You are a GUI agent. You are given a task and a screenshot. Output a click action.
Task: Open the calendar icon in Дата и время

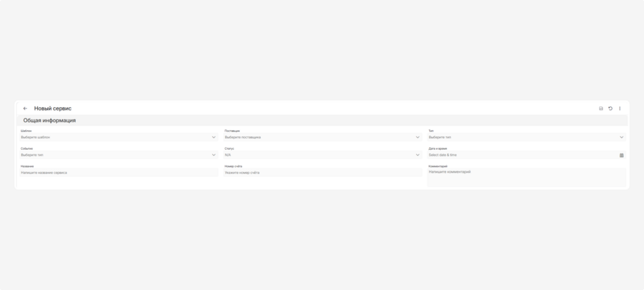click(x=622, y=155)
